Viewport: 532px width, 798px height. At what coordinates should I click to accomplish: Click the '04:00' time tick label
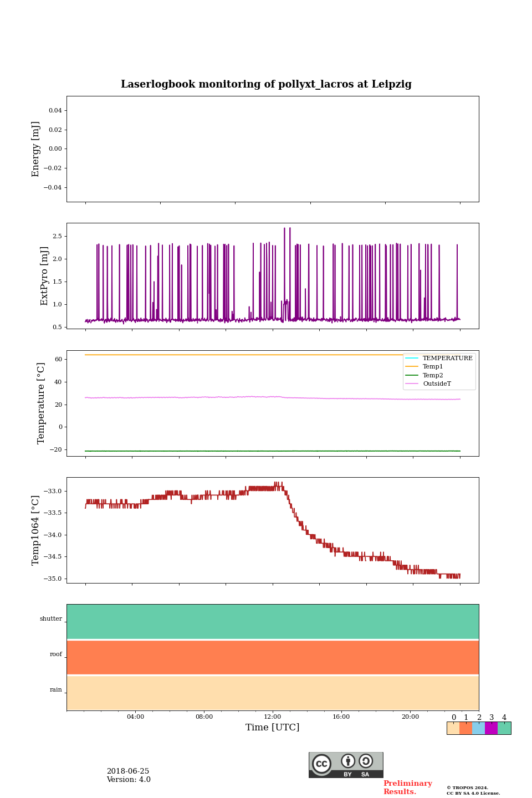pos(135,717)
